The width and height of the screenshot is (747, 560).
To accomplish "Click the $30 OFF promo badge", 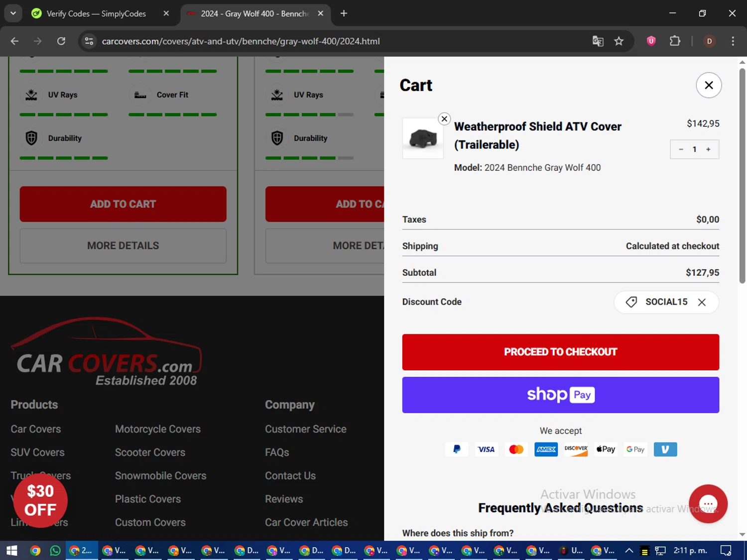I will [x=40, y=500].
